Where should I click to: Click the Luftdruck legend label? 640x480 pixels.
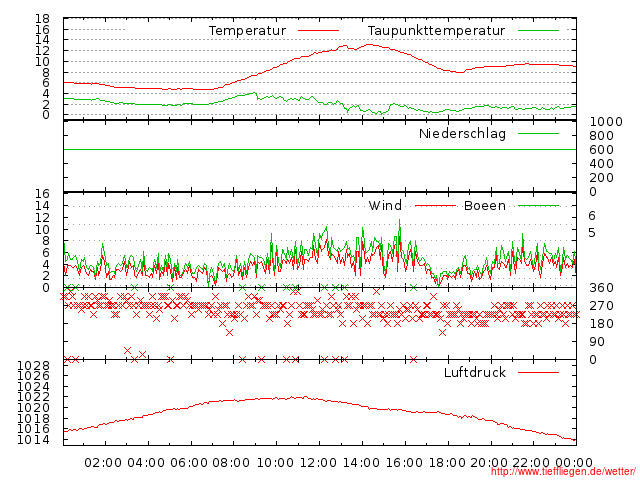click(474, 372)
